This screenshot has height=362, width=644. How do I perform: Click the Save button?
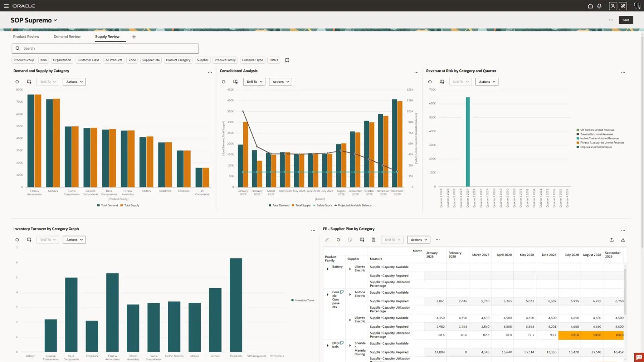tap(626, 20)
